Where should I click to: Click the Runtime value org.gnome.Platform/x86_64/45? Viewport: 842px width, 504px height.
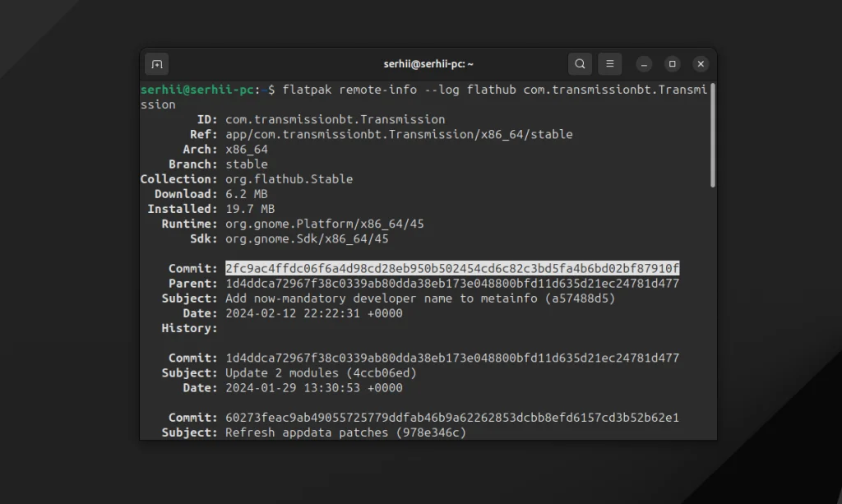coord(325,224)
